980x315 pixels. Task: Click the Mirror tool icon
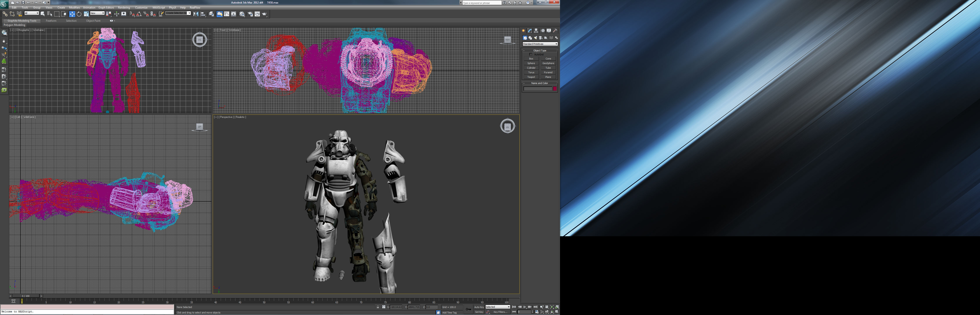pos(196,14)
